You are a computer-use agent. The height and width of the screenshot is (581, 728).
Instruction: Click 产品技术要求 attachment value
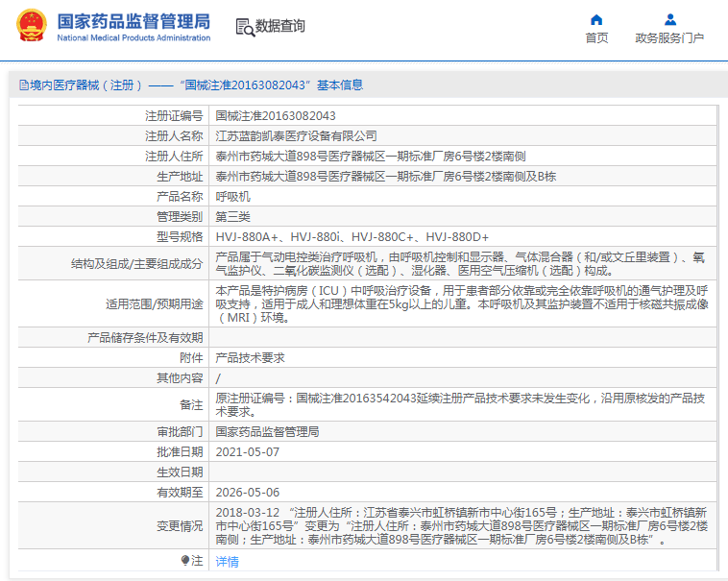click(x=251, y=358)
